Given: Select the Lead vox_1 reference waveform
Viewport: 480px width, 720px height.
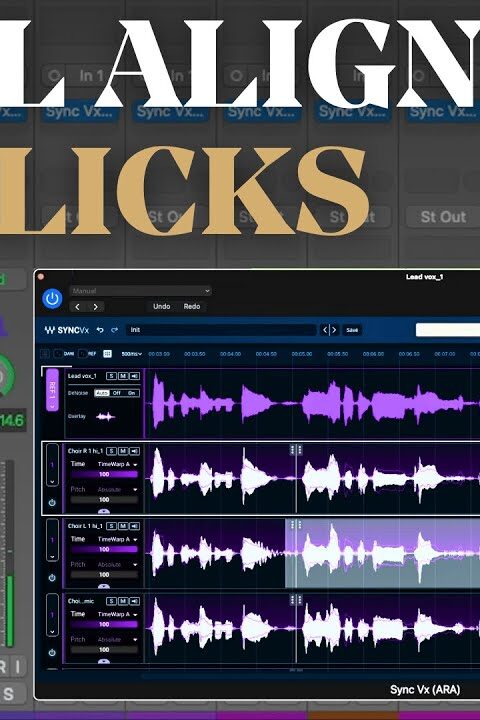Looking at the screenshot, I should pyautogui.click(x=313, y=403).
